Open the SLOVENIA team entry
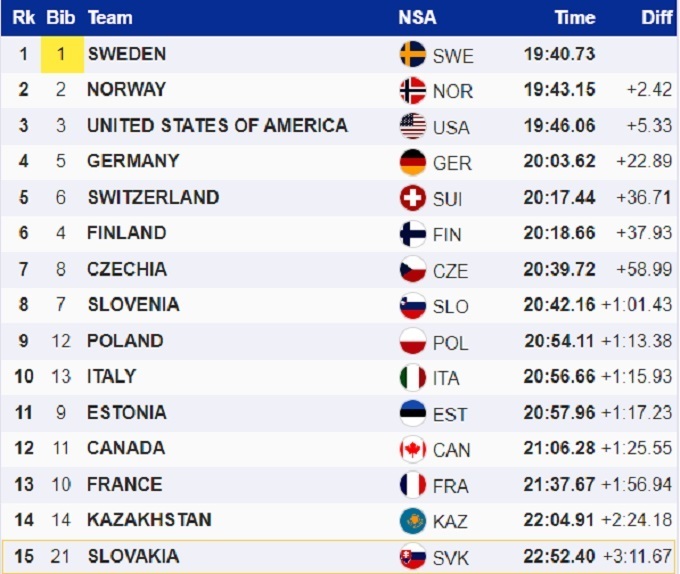The image size is (680, 574). 133,304
